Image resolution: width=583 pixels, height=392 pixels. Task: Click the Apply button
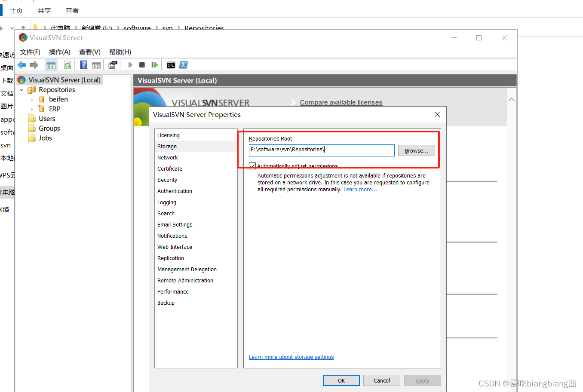tap(422, 380)
